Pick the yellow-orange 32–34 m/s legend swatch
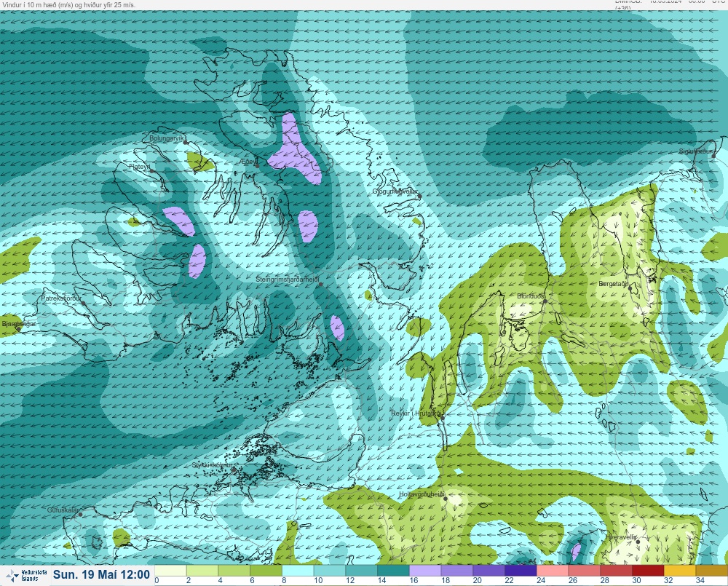Viewport: 728px width, 586px height. tap(680, 570)
